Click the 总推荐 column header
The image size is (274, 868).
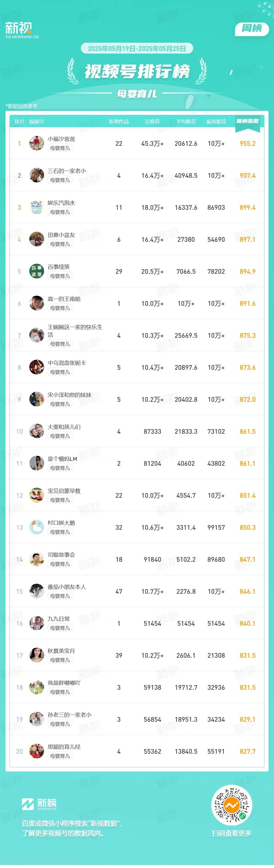[152, 122]
